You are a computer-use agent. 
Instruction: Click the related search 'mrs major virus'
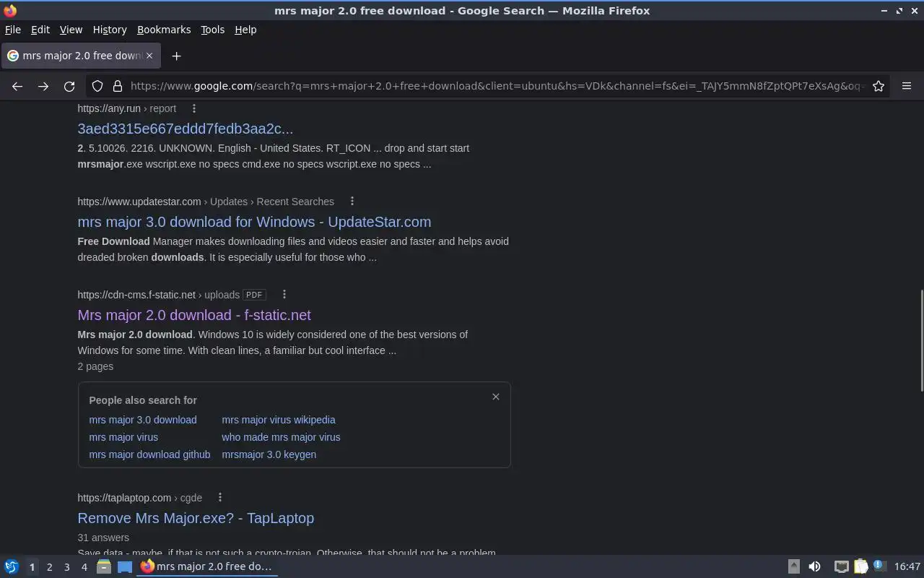pos(123,437)
